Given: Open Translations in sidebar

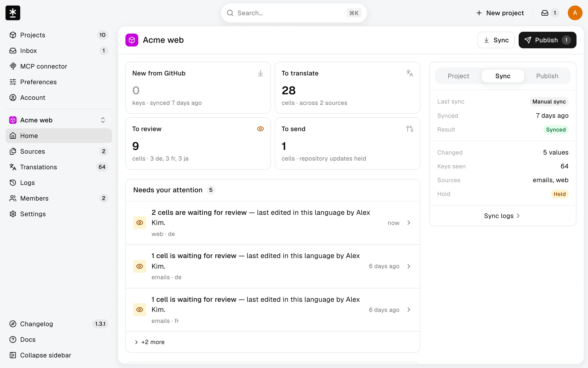Looking at the screenshot, I should [59, 167].
